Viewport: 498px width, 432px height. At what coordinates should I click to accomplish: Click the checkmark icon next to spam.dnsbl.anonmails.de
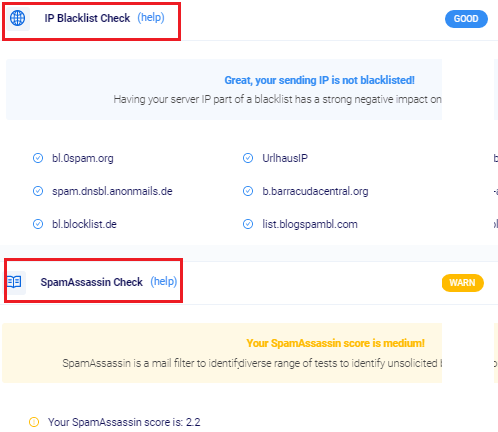pos(38,191)
